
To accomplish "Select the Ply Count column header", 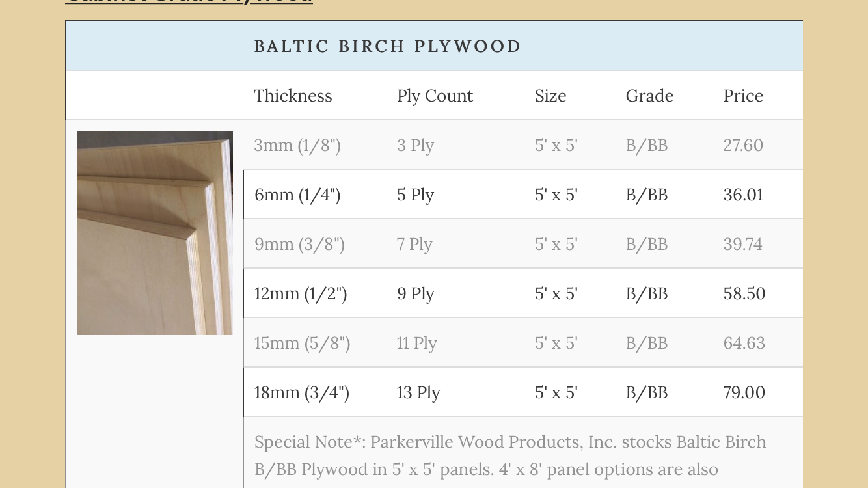I will click(435, 96).
